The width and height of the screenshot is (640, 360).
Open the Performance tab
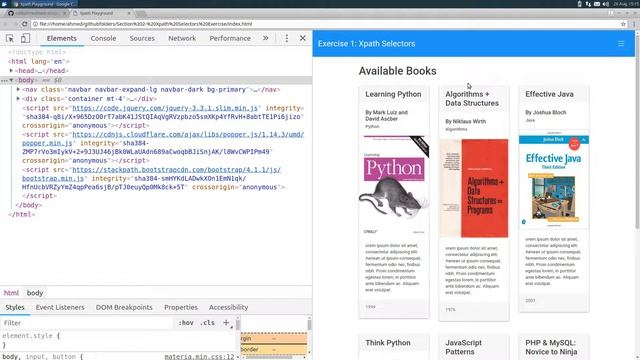tap(230, 38)
